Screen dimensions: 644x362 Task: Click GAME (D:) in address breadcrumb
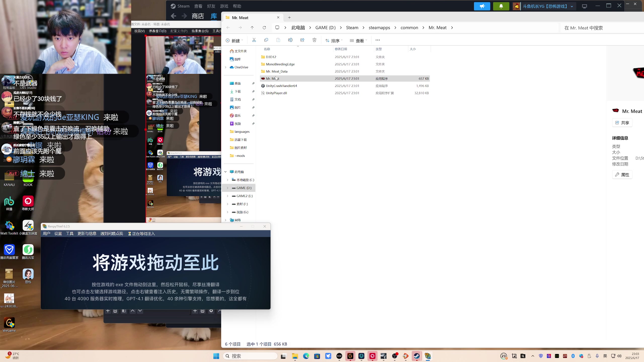pos(326,28)
